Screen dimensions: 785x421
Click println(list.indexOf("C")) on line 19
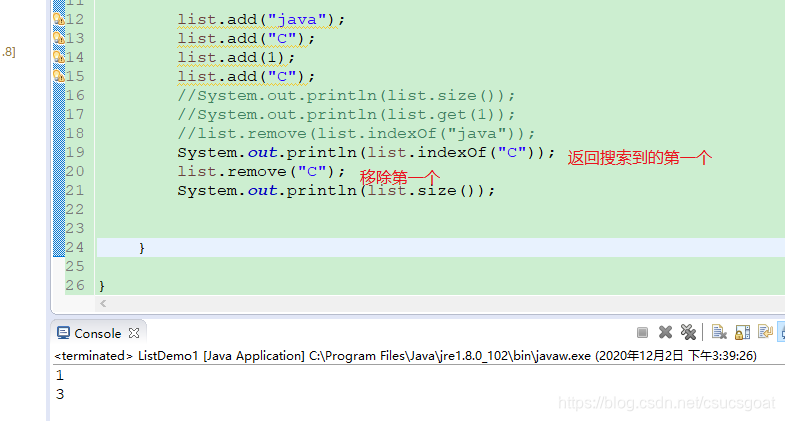[x=366, y=153]
